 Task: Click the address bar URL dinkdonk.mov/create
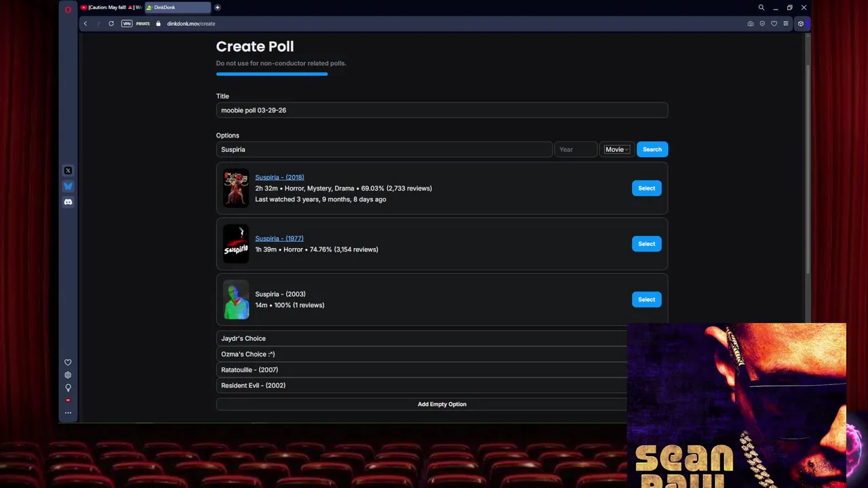pyautogui.click(x=191, y=24)
